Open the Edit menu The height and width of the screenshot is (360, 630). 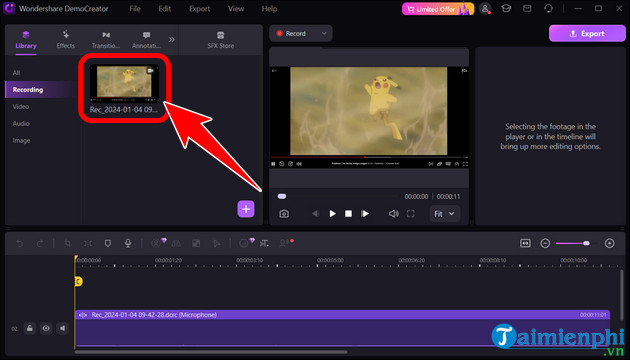(x=165, y=8)
